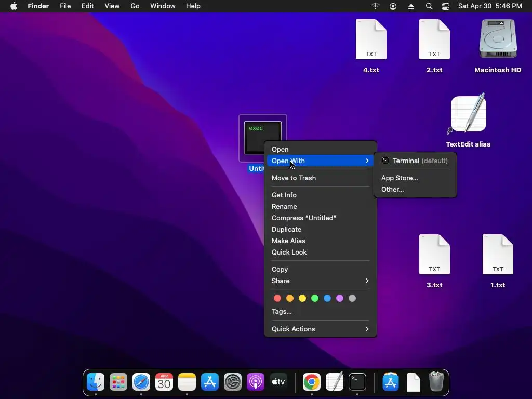Open the Notes app in Dock
This screenshot has height=399, width=532.
(x=187, y=382)
